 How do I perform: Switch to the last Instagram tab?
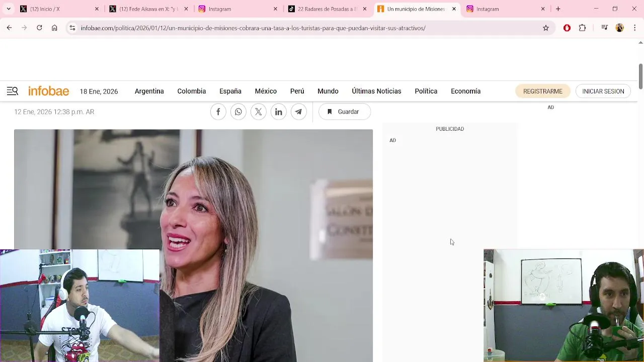505,9
